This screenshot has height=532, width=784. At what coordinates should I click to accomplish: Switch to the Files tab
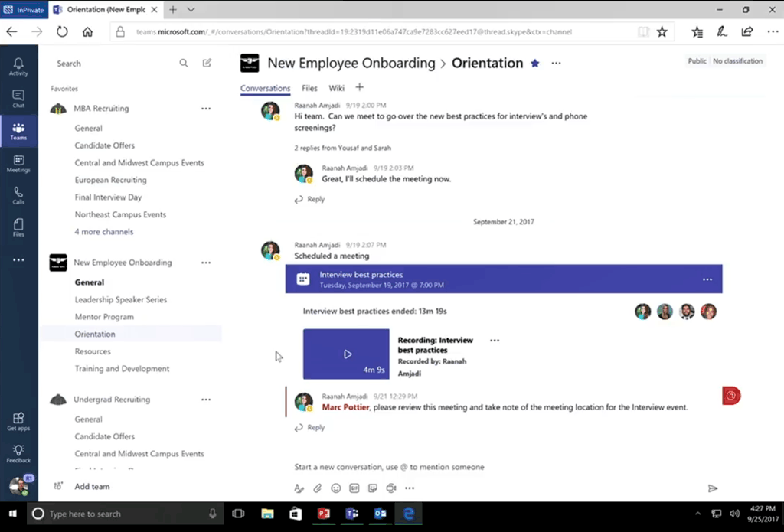click(x=309, y=88)
